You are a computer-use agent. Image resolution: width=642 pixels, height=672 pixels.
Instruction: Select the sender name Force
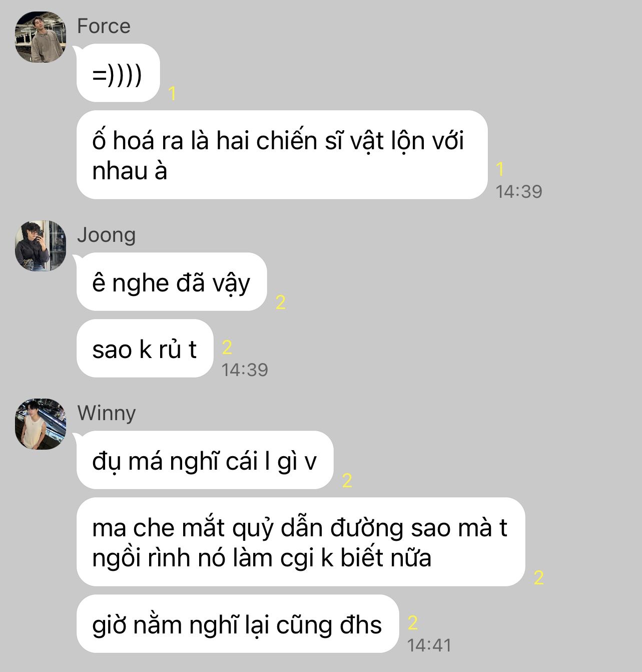click(104, 26)
